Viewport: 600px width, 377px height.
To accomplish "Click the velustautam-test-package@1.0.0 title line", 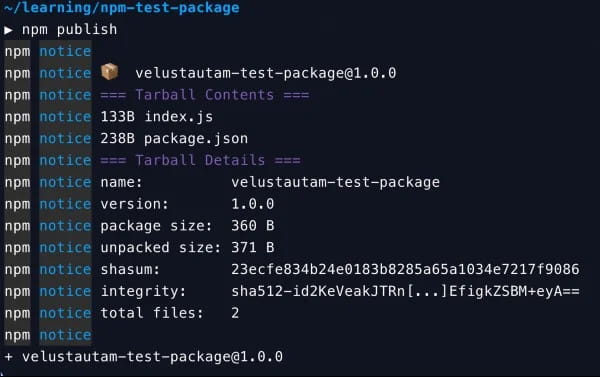I will (266, 73).
